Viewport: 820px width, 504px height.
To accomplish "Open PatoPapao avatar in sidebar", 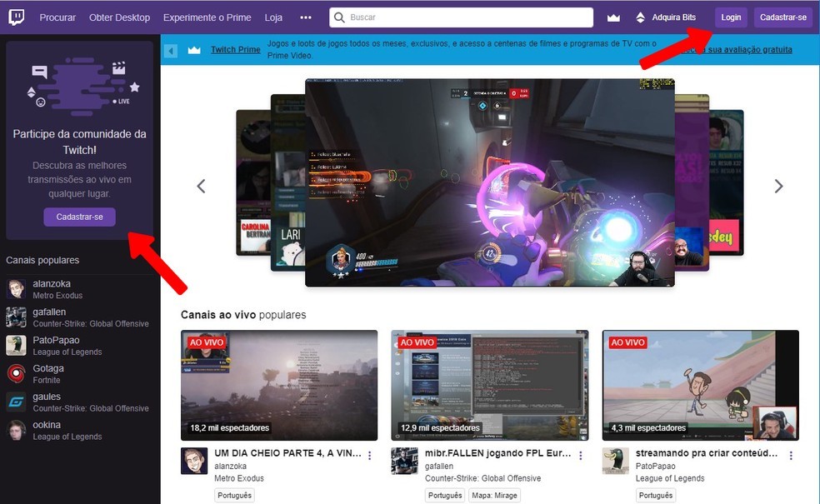I will tap(16, 345).
